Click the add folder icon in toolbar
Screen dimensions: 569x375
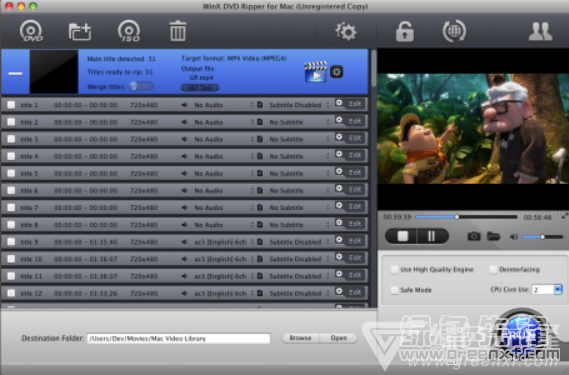[80, 32]
